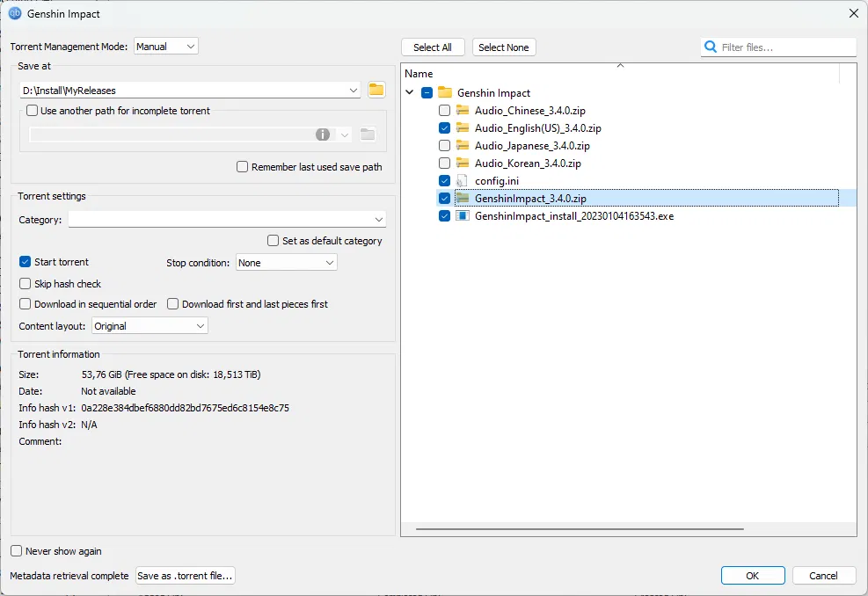Image resolution: width=868 pixels, height=596 pixels.
Task: Confirm with the OK button
Action: coord(752,576)
